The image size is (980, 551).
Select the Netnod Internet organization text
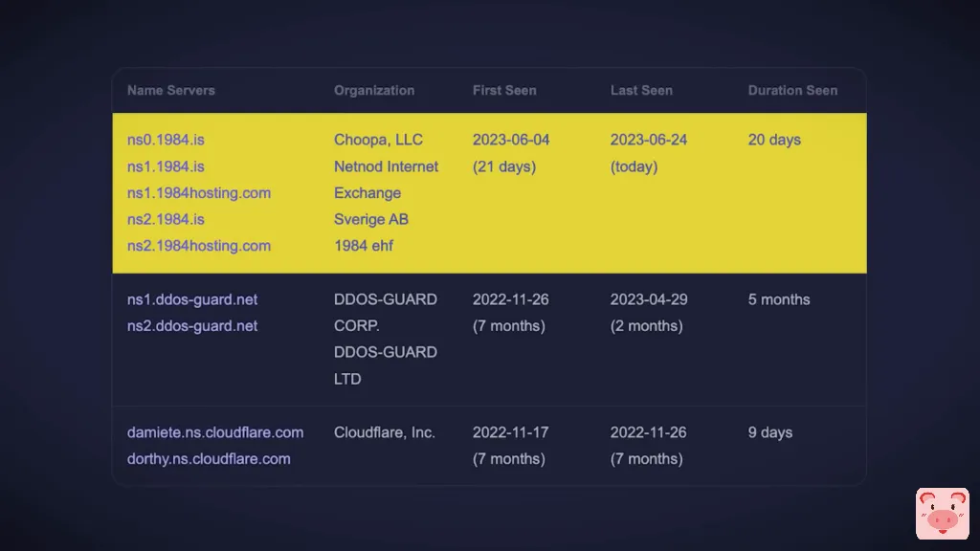387,166
